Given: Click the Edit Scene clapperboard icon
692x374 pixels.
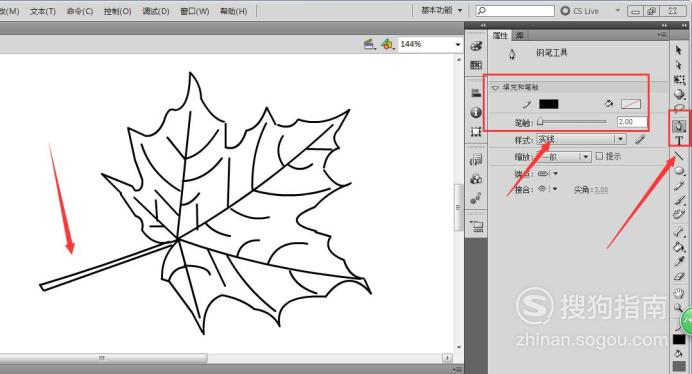Looking at the screenshot, I should [x=369, y=44].
